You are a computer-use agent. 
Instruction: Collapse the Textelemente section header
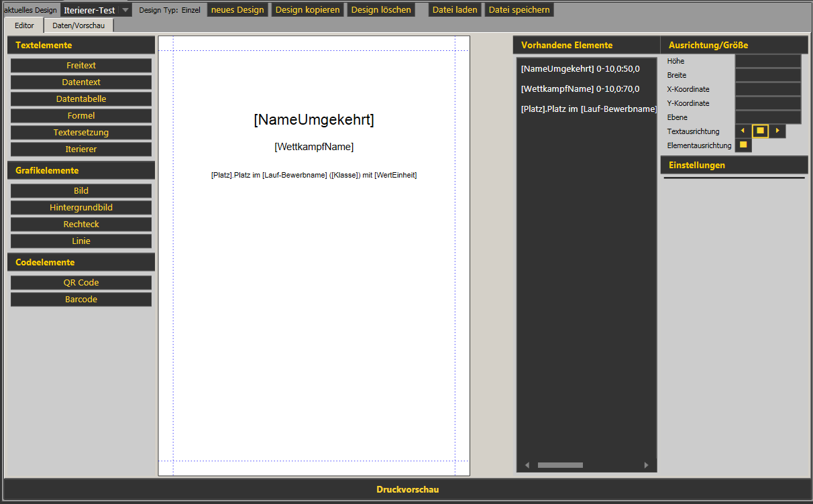click(81, 45)
